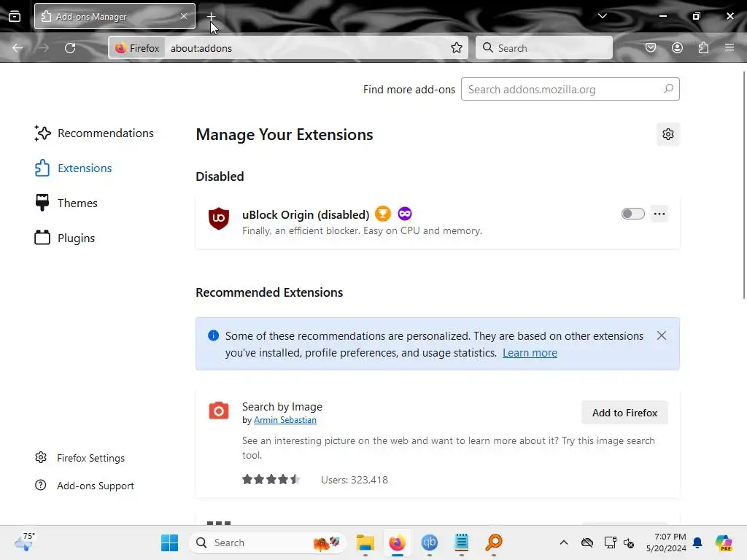Open the notepad app in taskbar

[461, 542]
